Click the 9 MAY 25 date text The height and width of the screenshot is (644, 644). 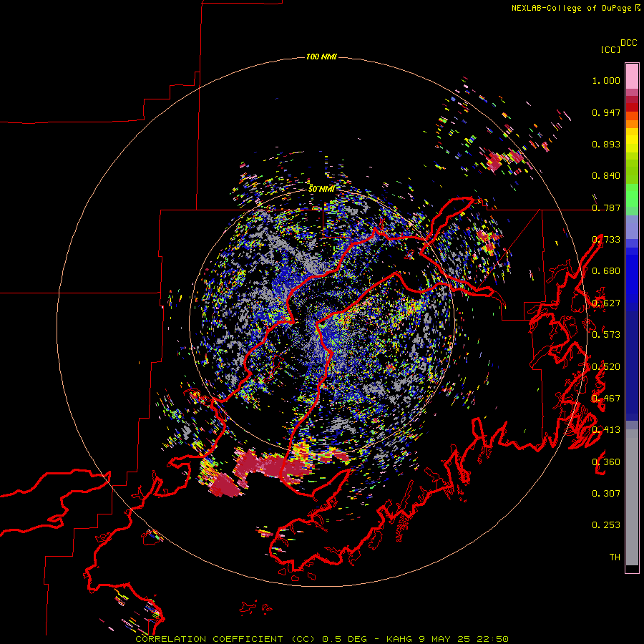(444, 639)
